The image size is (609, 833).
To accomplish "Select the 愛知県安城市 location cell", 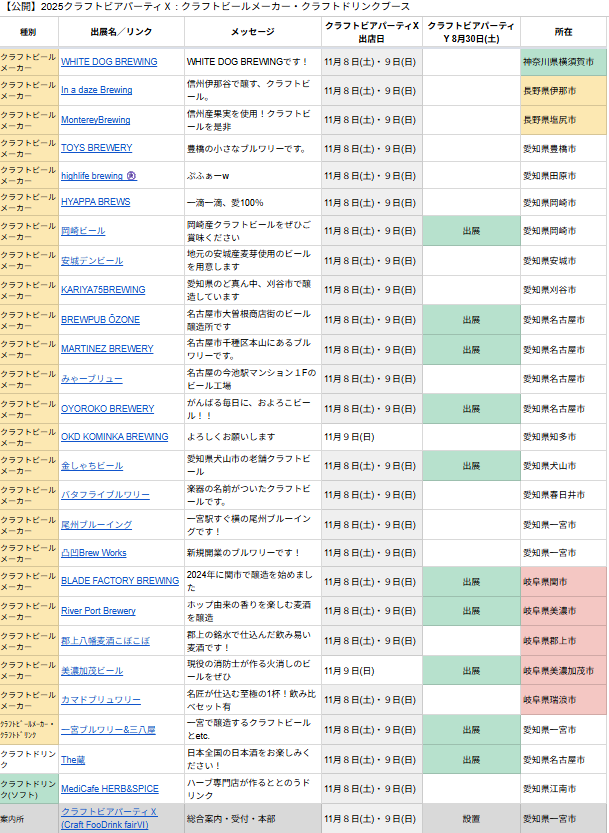I will [563, 260].
